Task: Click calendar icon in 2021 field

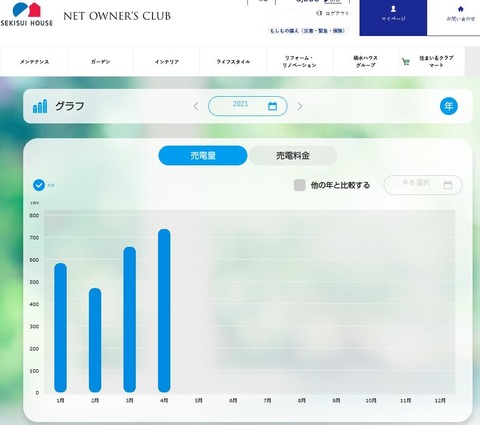Action: 272,106
